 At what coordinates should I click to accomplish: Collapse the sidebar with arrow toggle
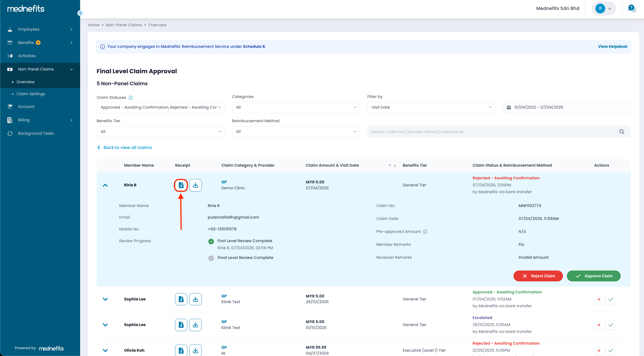coord(80,13)
